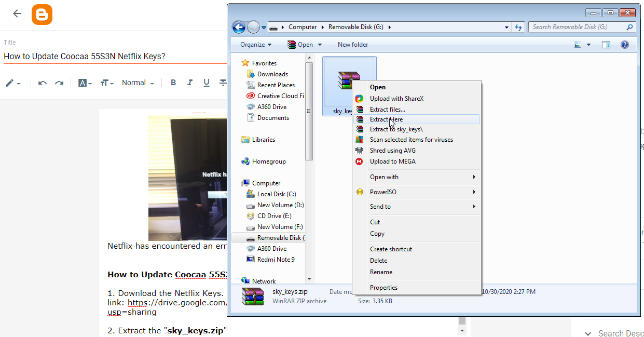644x337 pixels.
Task: Open Recent Places in navigation pane
Action: [x=271, y=85]
